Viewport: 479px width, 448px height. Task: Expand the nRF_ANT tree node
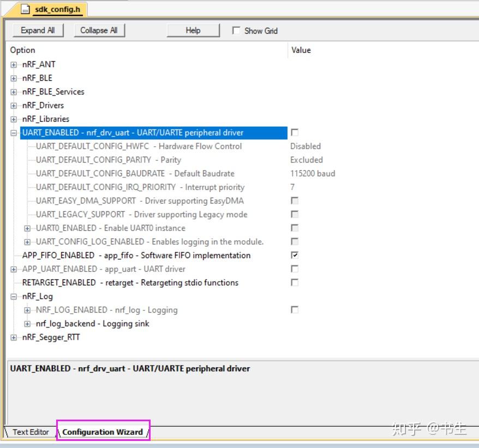click(14, 65)
